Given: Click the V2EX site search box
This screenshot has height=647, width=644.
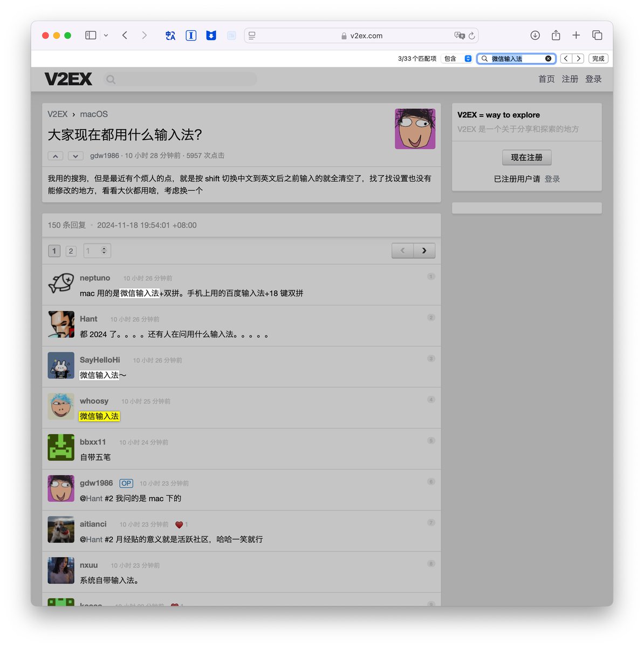Looking at the screenshot, I should [x=181, y=79].
